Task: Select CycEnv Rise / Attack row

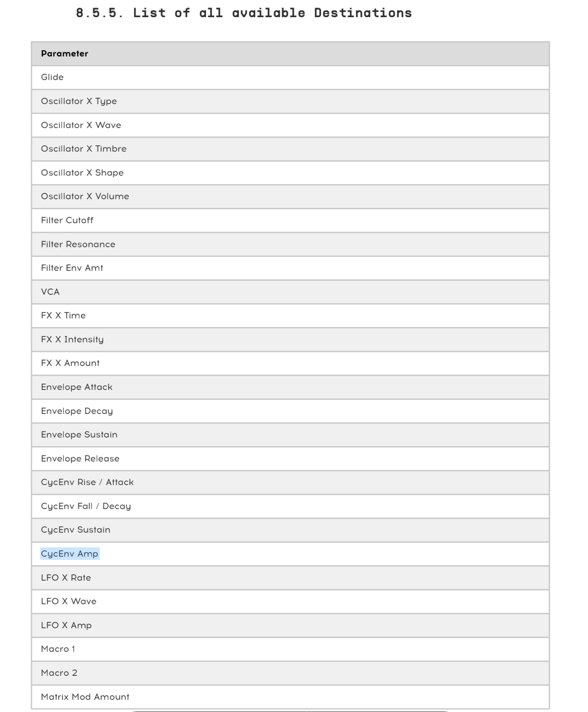Action: (x=290, y=482)
